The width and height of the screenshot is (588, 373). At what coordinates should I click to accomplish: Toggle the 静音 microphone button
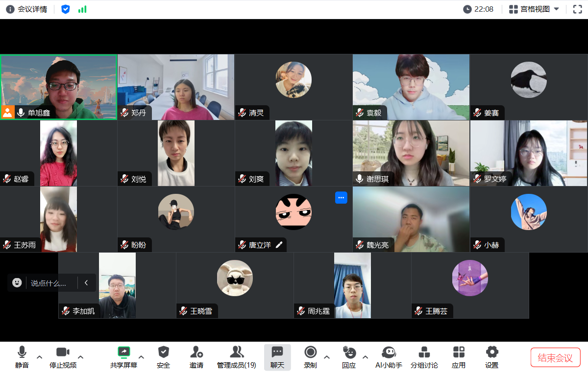22,357
